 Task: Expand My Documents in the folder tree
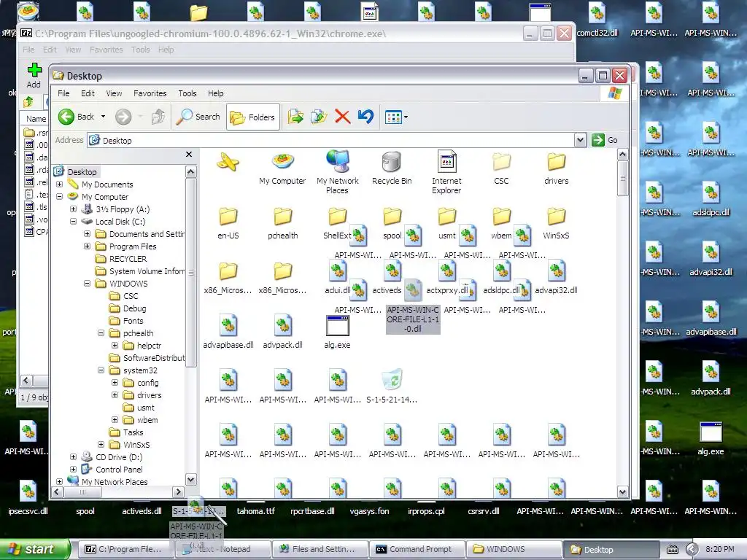60,184
